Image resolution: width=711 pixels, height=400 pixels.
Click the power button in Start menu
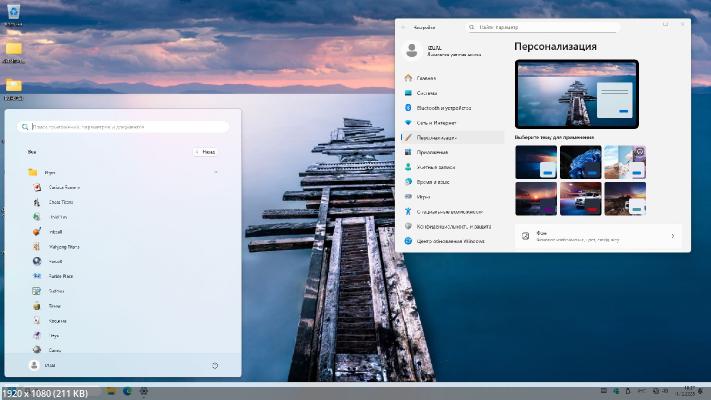pos(215,366)
